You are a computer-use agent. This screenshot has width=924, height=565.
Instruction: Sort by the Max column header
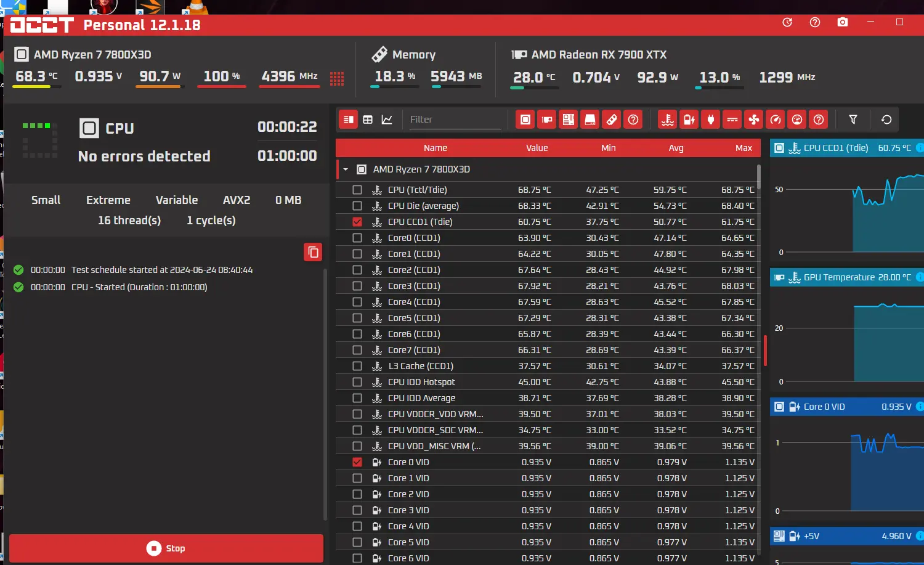(x=744, y=148)
